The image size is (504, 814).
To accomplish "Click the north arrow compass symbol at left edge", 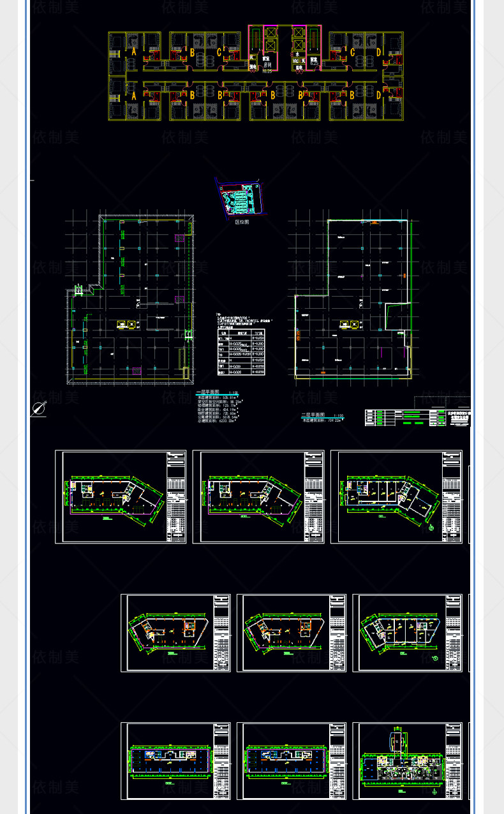I will 38,409.
